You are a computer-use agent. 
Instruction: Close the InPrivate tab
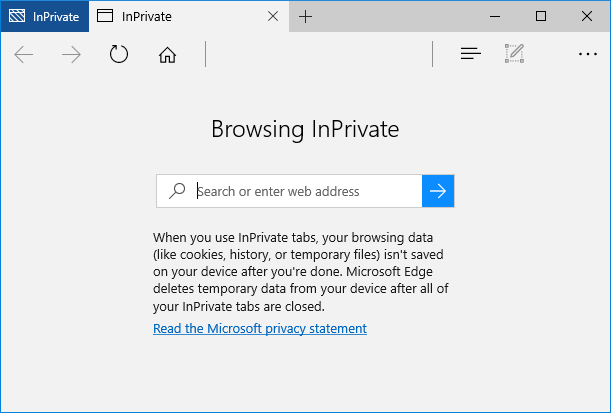273,16
